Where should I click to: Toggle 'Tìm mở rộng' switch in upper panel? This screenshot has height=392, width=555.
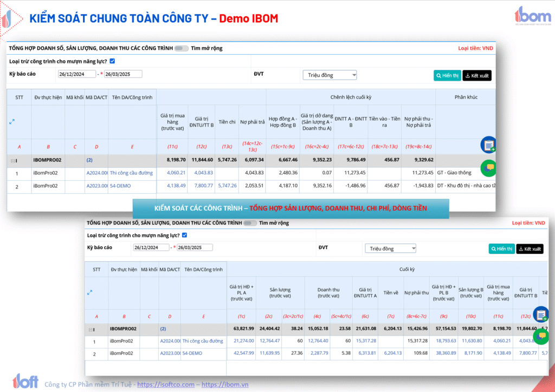[182, 48]
